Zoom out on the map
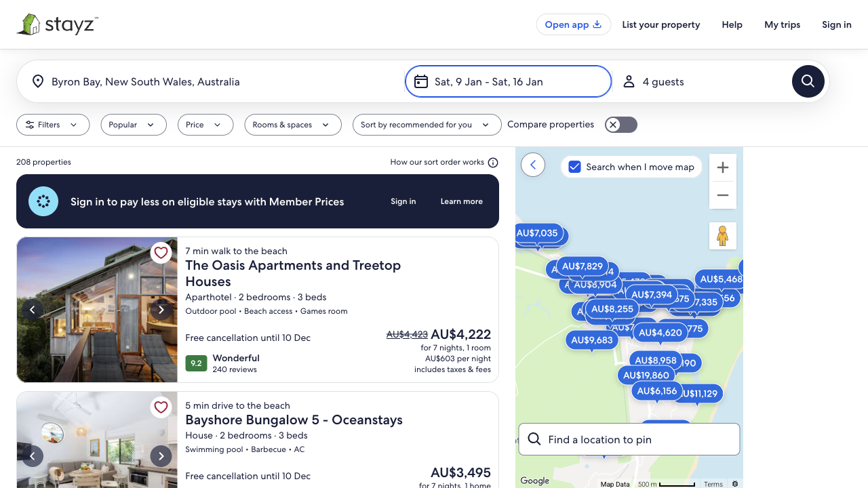 pos(723,195)
